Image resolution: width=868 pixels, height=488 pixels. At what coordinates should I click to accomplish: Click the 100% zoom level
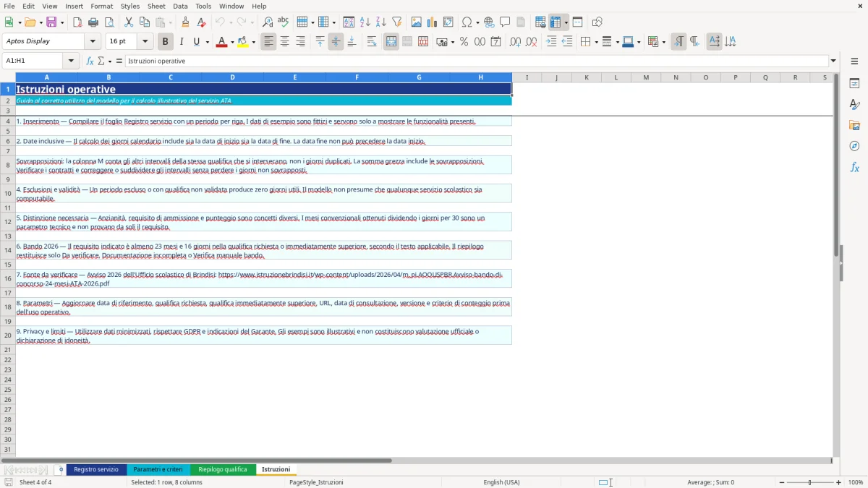856,482
